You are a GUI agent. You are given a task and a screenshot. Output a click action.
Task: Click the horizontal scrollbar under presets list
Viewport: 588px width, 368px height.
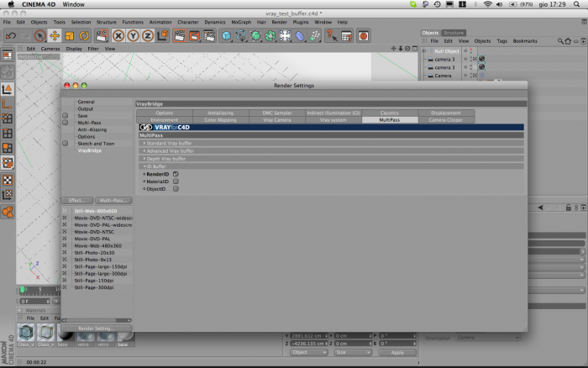pyautogui.click(x=97, y=320)
